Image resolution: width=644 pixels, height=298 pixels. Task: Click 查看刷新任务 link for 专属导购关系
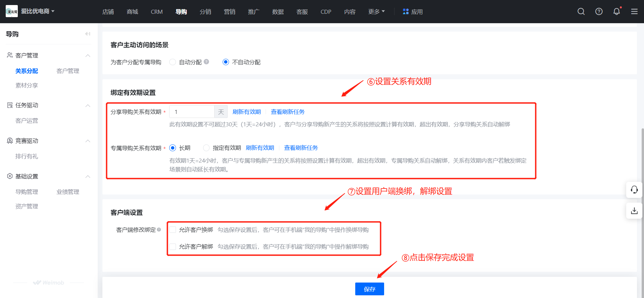click(x=301, y=148)
